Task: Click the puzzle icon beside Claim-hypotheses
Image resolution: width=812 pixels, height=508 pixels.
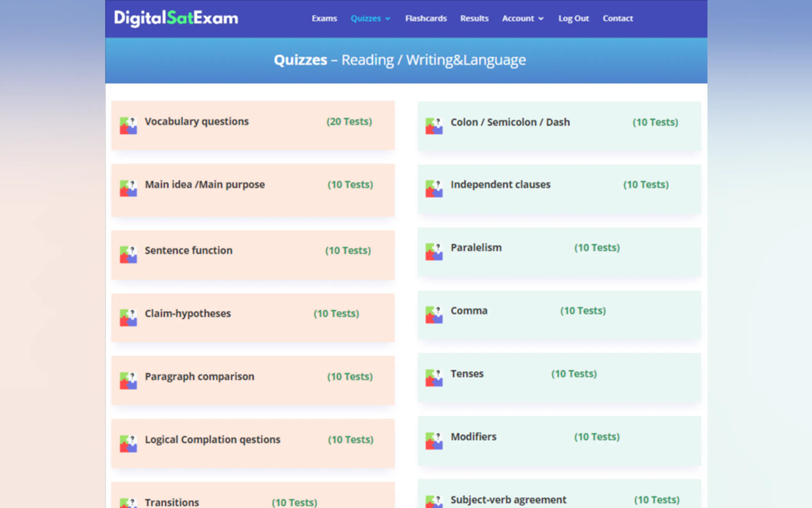Action: [x=128, y=317]
